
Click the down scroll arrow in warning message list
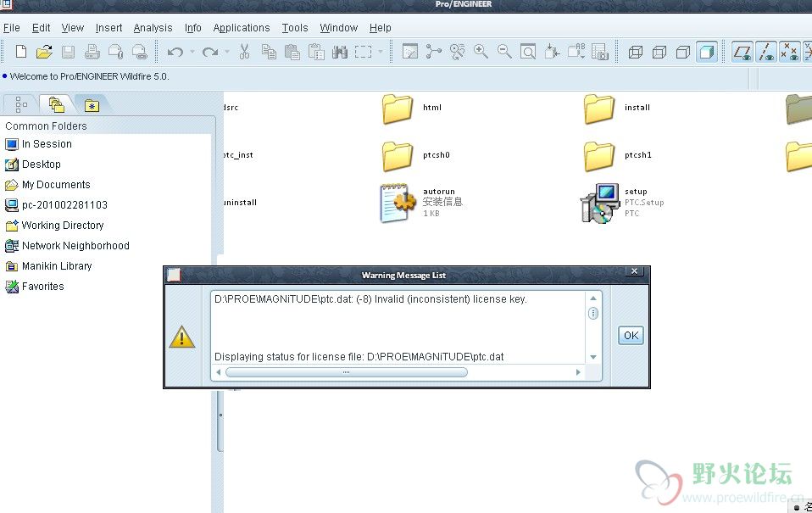pyautogui.click(x=593, y=357)
